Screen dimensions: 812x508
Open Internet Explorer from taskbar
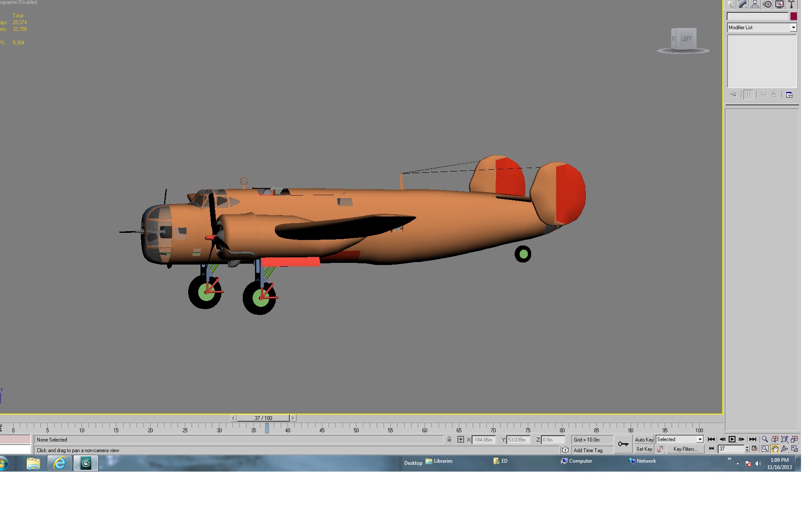(x=60, y=464)
